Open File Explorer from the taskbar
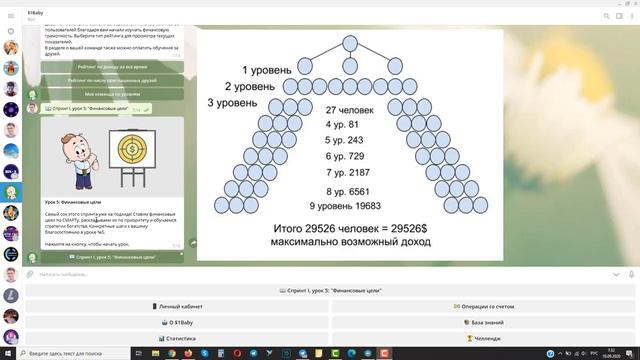Image resolution: width=640 pixels, height=360 pixels. [155, 353]
